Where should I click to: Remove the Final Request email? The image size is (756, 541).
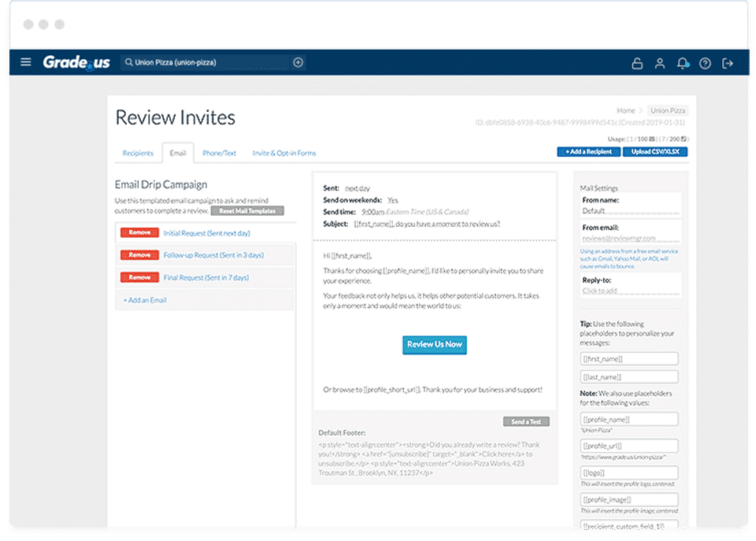pos(139,277)
